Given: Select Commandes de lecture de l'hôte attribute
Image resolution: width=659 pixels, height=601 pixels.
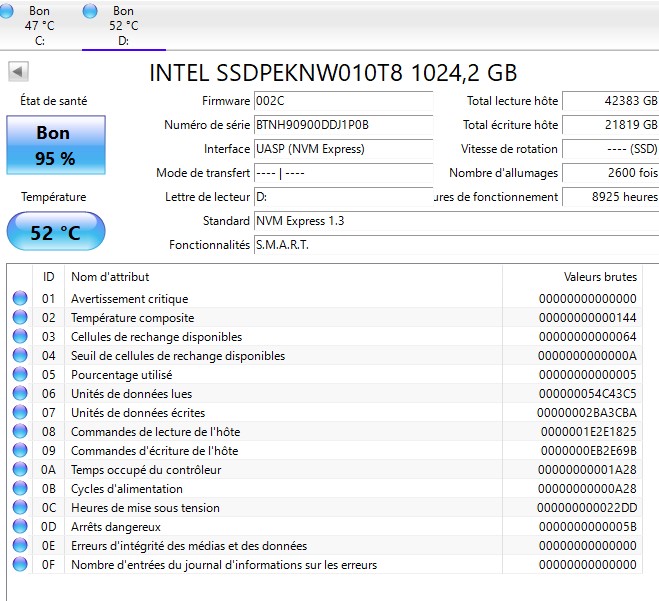Looking at the screenshot, I should pos(156,432).
